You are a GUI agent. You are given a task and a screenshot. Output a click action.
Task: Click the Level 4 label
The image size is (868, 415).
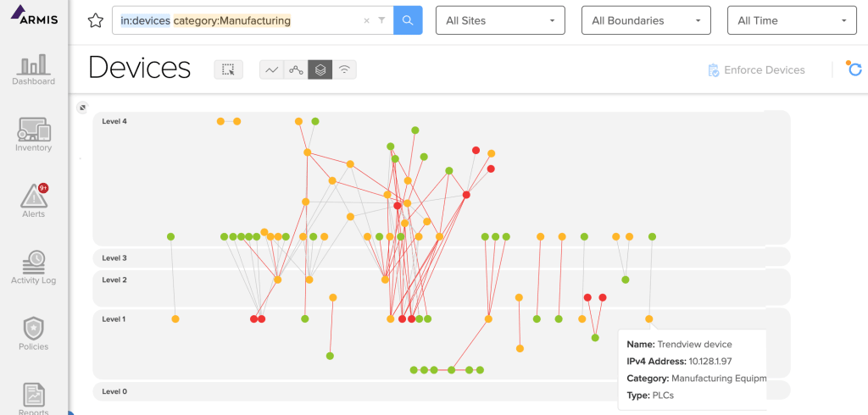(x=114, y=121)
